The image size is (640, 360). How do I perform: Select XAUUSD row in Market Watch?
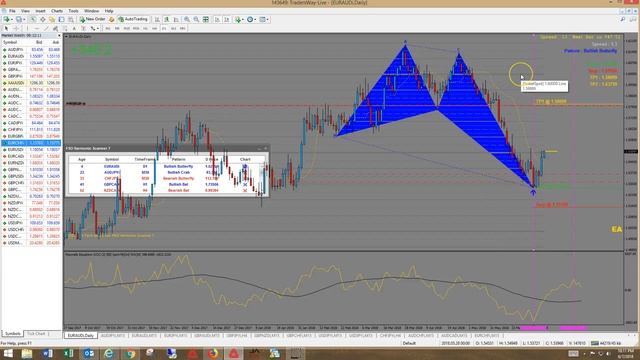(x=31, y=83)
